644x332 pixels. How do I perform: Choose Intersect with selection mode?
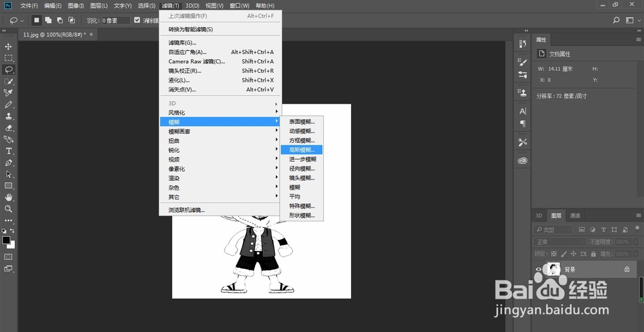tap(71, 20)
